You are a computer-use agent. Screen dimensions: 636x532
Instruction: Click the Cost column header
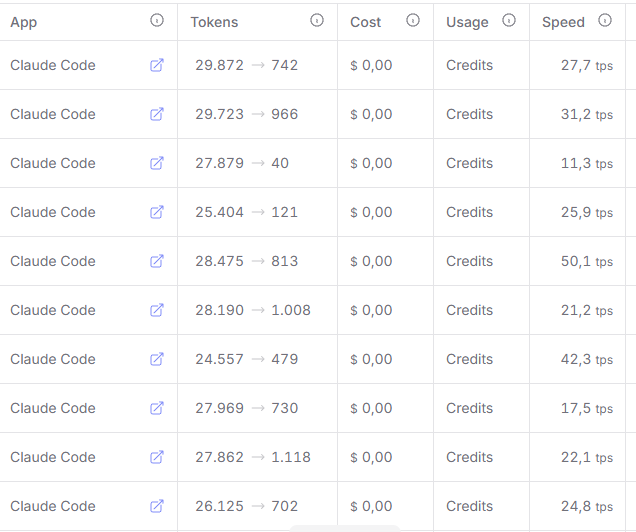click(365, 22)
